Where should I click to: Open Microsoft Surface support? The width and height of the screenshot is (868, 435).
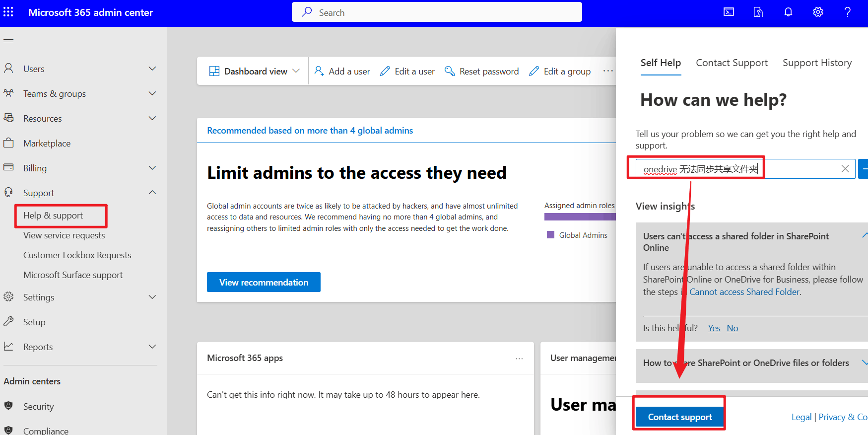(x=73, y=275)
